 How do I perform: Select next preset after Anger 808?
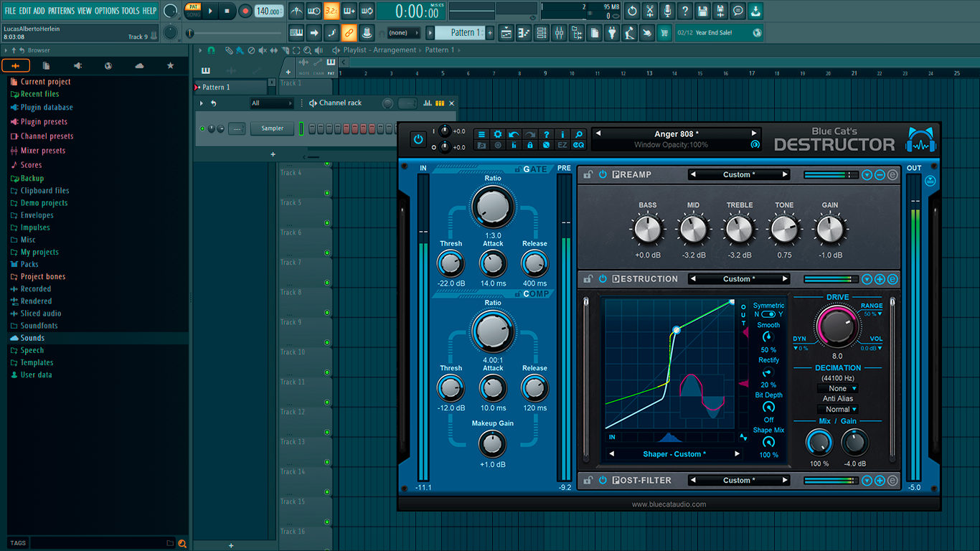pos(754,133)
